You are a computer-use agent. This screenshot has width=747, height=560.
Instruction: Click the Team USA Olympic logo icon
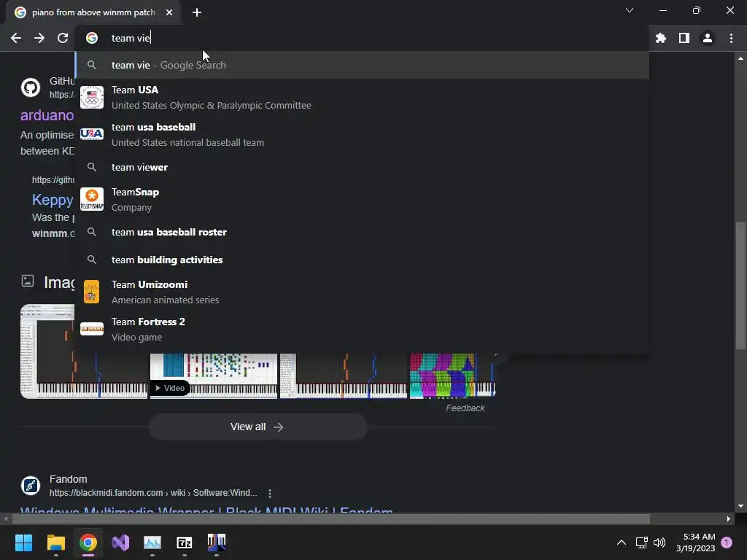[x=91, y=97]
